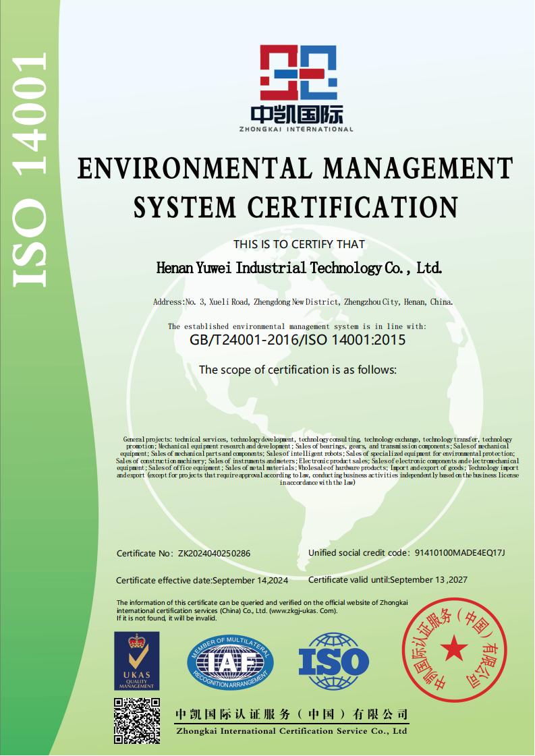The image size is (535, 756).
Task: Click the Zhongkai International red-blue logo
Action: click(298, 72)
